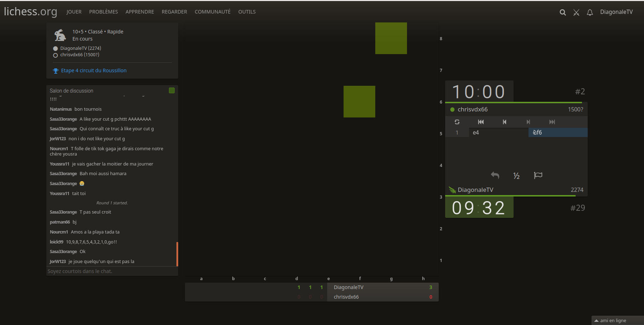Open the search magnifier icon
The width and height of the screenshot is (644, 325).
click(x=563, y=12)
